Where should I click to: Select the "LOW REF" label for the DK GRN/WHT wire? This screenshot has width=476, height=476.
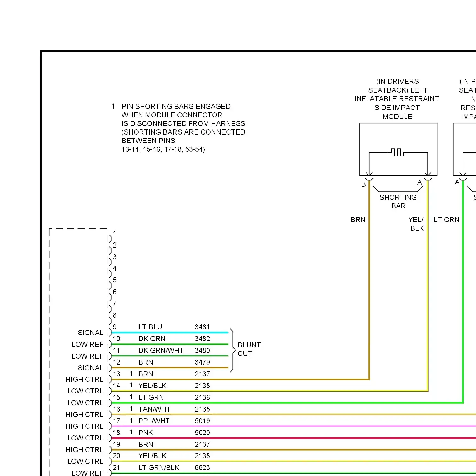click(88, 356)
